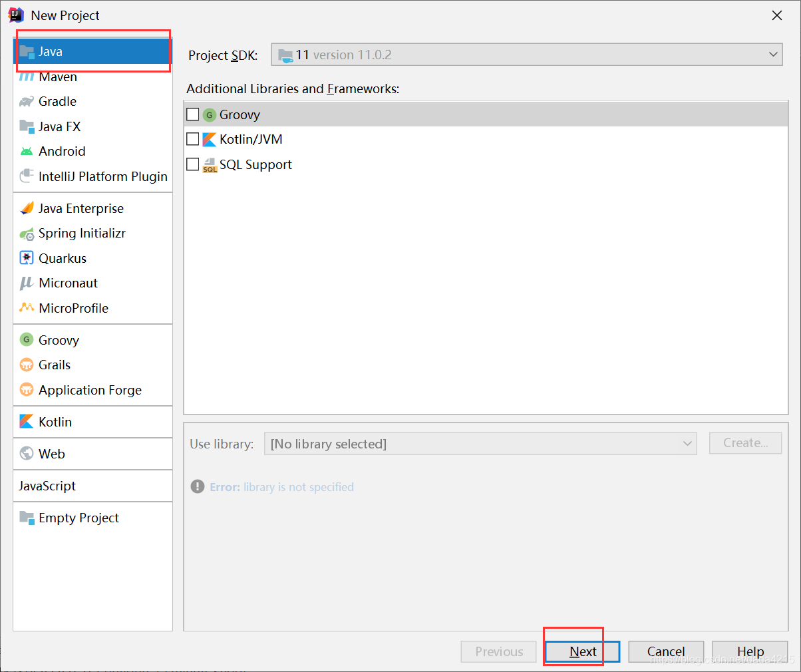The image size is (801, 672).
Task: Click the Kotlin icon in sidebar
Action: coord(27,422)
